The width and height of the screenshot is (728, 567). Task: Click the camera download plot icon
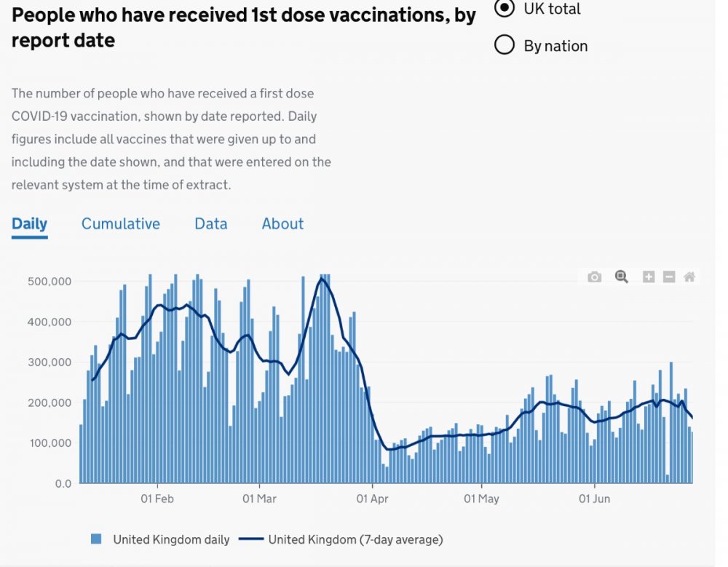[x=595, y=277]
